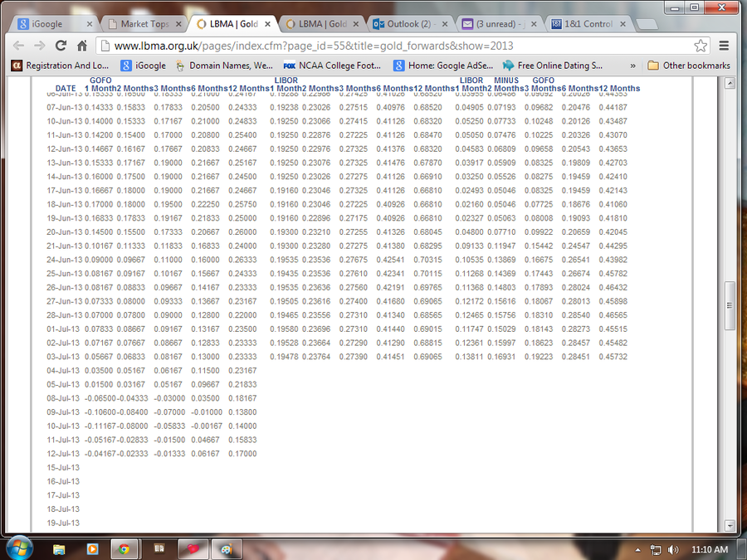
Task: Open the Free Online Dating bookmark
Action: [552, 66]
